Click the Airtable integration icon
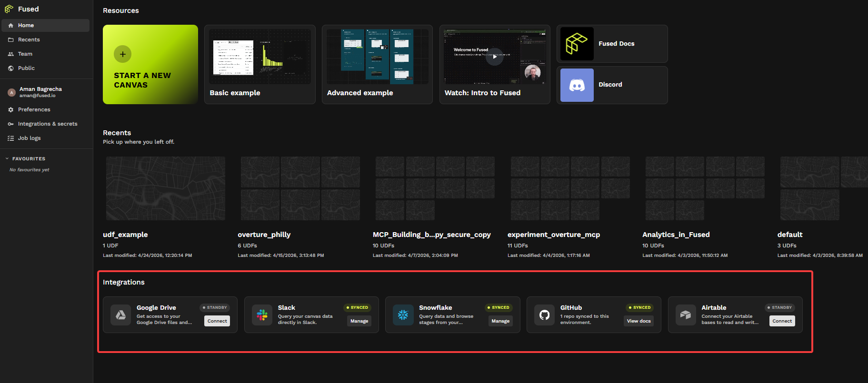This screenshot has height=383, width=868. [x=685, y=315]
